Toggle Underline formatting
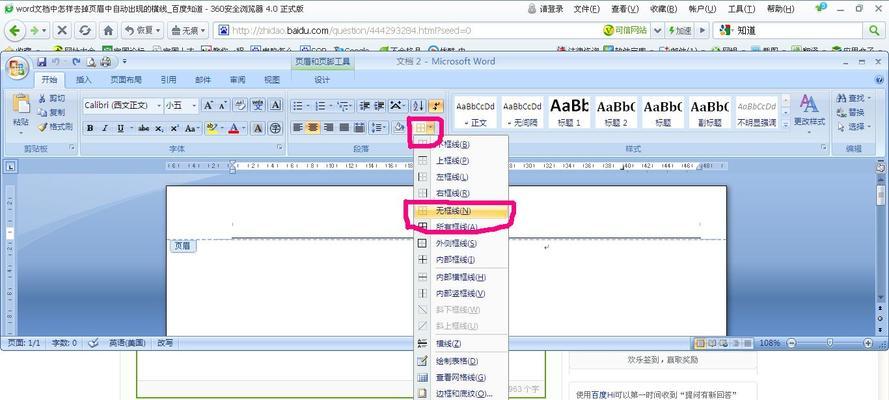 [120, 129]
